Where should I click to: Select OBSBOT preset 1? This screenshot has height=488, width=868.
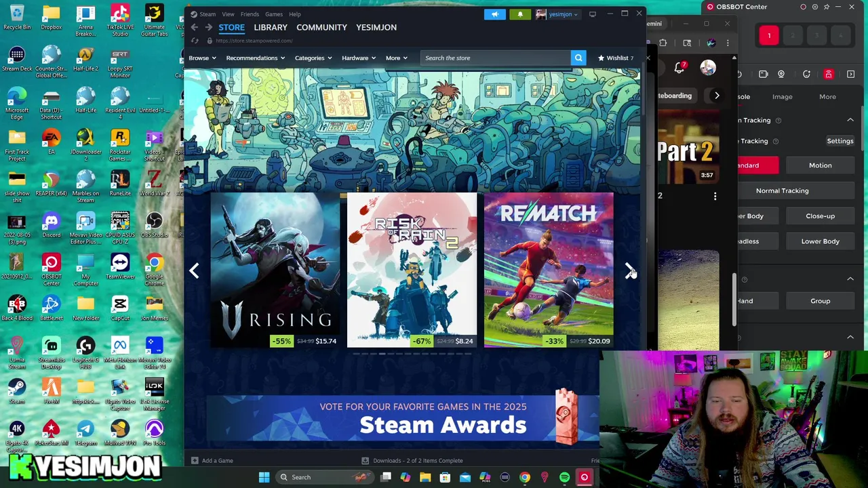pyautogui.click(x=769, y=35)
